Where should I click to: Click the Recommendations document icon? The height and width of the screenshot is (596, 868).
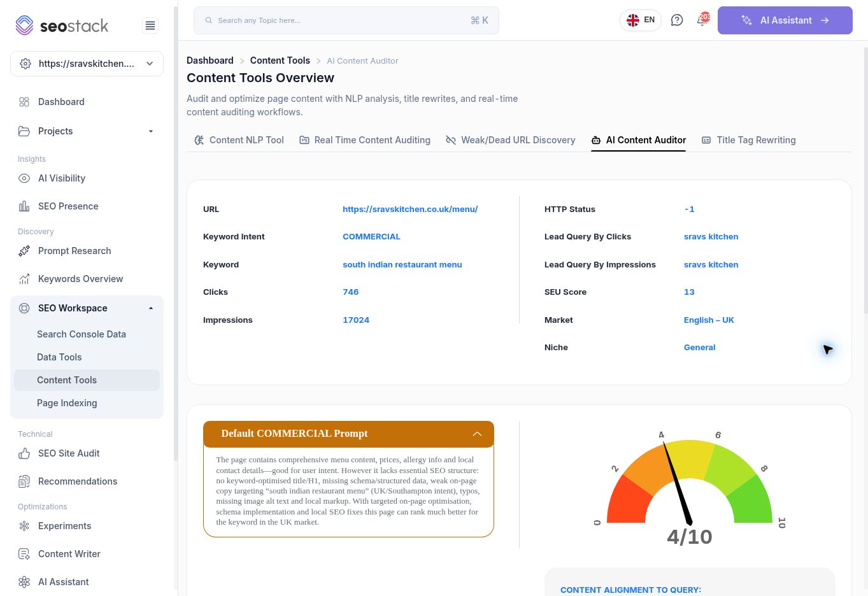point(24,481)
